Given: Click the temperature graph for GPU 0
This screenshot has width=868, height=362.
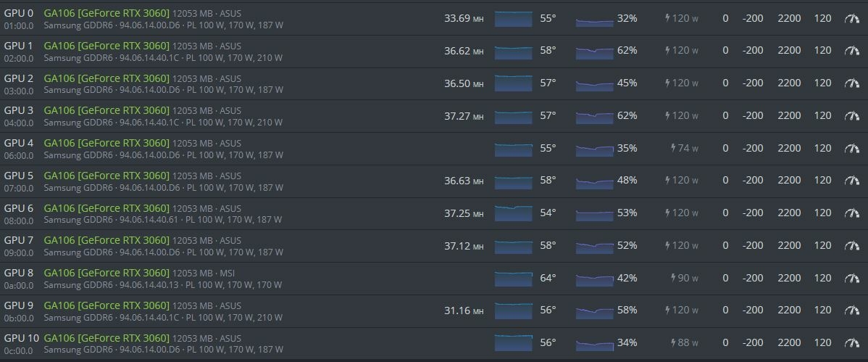Looking at the screenshot, I should click(x=513, y=18).
